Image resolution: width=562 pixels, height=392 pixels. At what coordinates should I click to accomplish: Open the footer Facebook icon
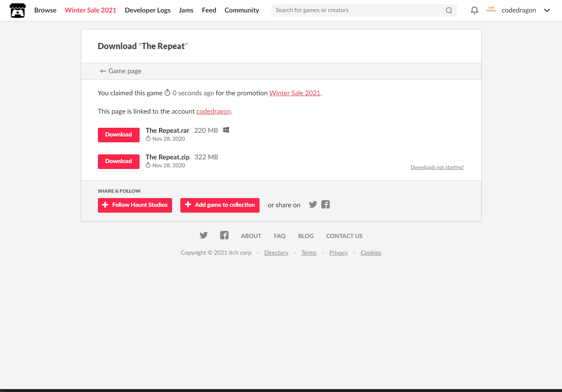point(224,236)
